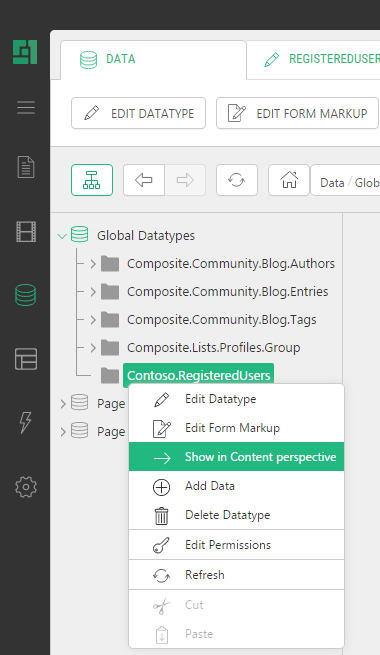Go back with left arrow button
The width and height of the screenshot is (380, 655).
[x=144, y=180]
